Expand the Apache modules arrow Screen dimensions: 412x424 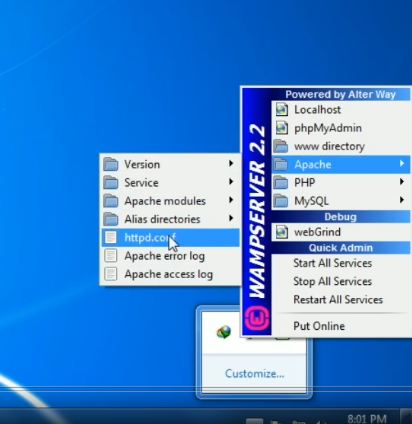point(231,200)
